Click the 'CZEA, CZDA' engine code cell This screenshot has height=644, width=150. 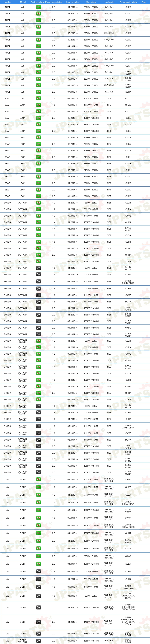[x=128, y=510]
